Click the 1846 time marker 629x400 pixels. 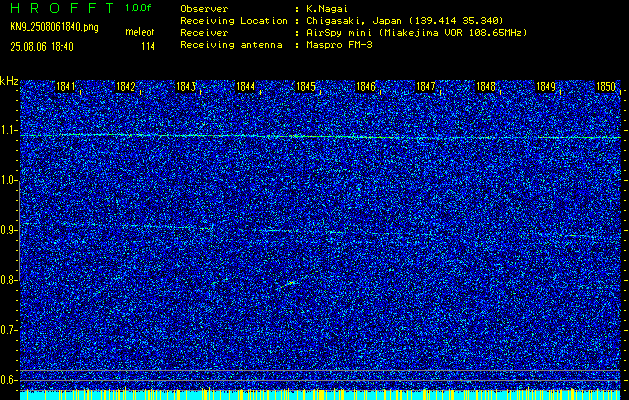point(365,87)
